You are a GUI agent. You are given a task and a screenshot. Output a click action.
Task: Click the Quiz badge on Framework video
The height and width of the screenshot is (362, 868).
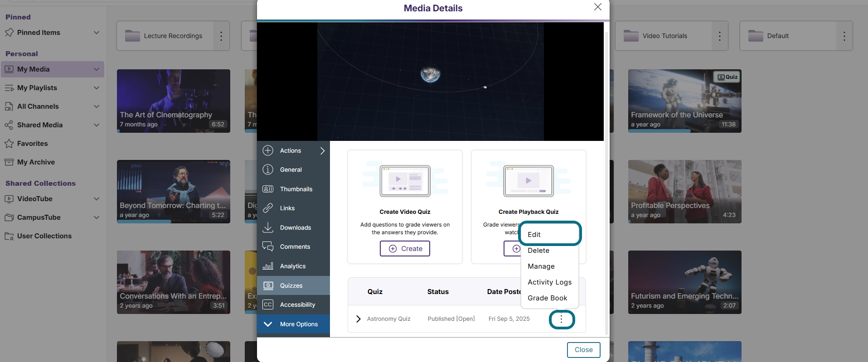coord(727,77)
